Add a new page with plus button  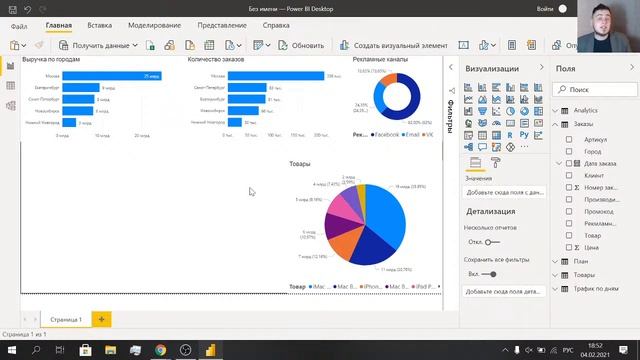[x=102, y=320]
